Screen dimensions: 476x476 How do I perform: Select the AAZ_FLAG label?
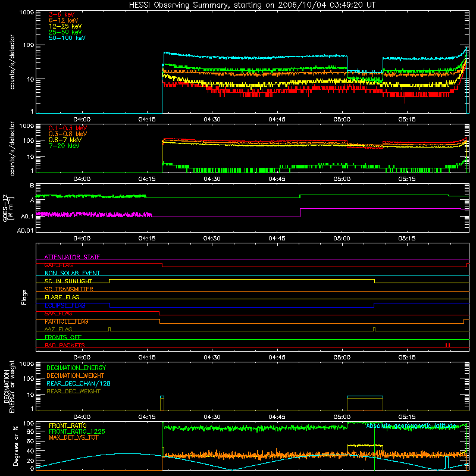tap(58, 329)
